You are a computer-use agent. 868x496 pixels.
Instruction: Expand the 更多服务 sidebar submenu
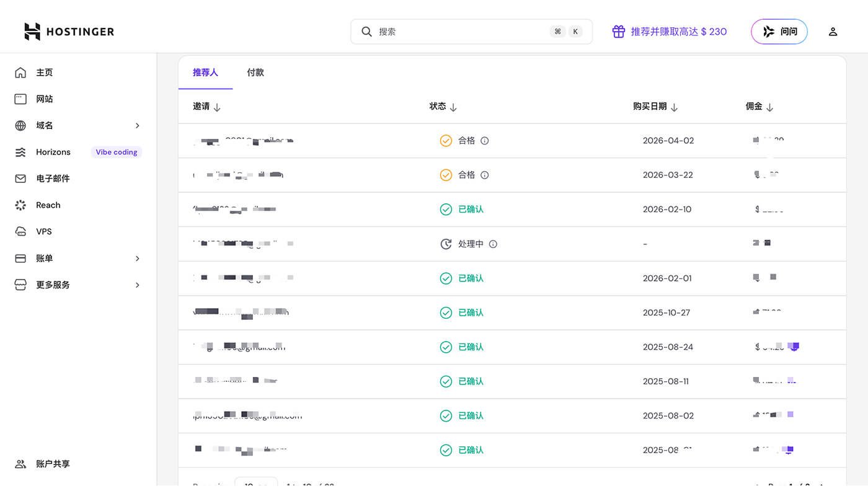tap(137, 285)
